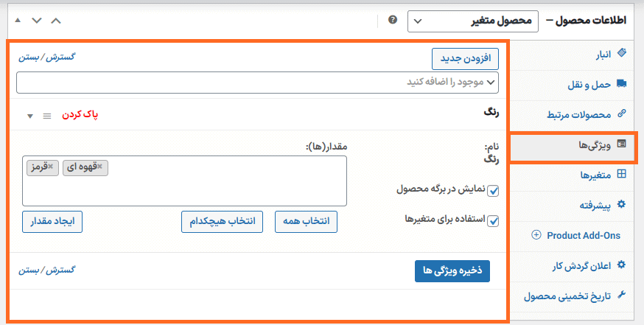Click the افزودن جدید button
644x325 pixels.
coord(465,59)
